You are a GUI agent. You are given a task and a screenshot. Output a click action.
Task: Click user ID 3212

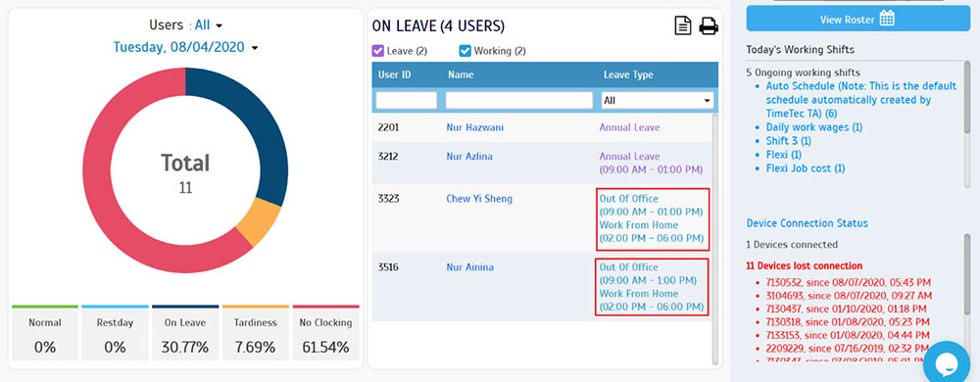coord(388,156)
